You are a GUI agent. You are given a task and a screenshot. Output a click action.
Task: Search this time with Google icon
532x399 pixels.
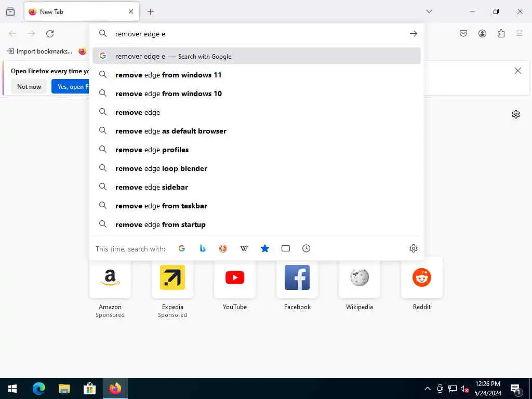pyautogui.click(x=182, y=248)
